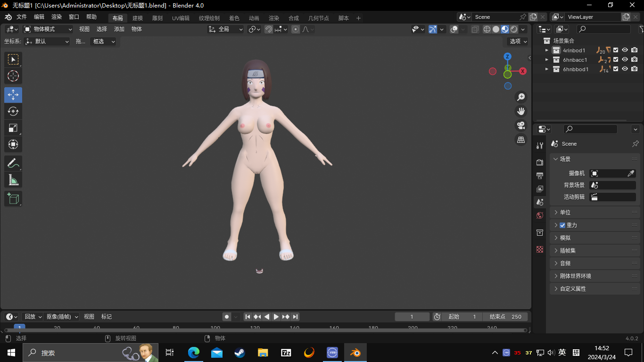Open Microsoft Edge from the taskbar
The width and height of the screenshot is (644, 362).
(x=194, y=353)
